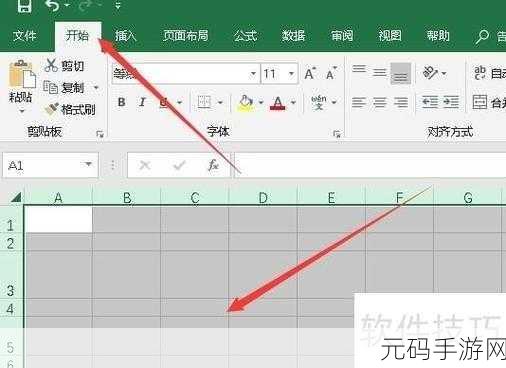Switch to the 审阅 (Review) tab

tap(342, 35)
